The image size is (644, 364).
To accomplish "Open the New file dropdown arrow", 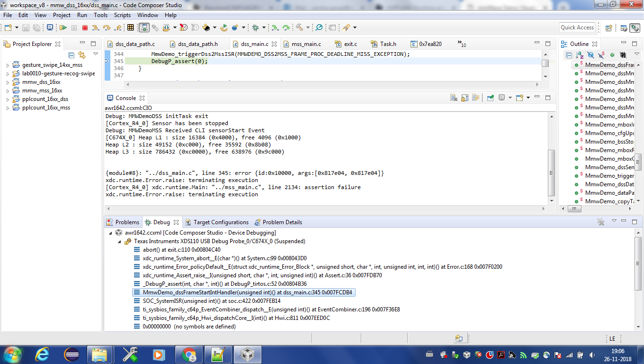I will click(17, 28).
